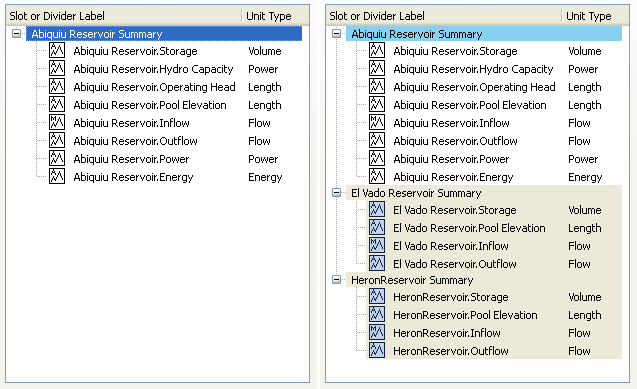Viewport: 637px width, 389px height.
Task: Click the Abiquiu Reservoir.Hydro Capacity icon in right panel
Action: point(377,68)
